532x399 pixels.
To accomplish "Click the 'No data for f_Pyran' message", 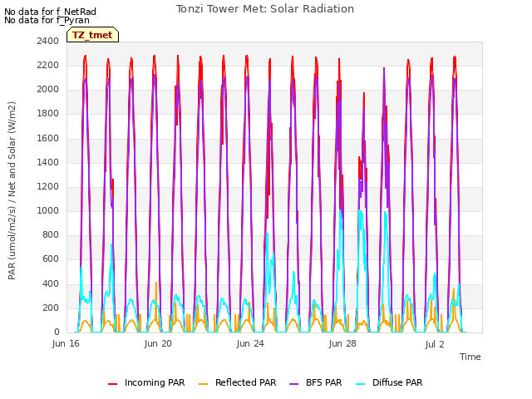I will coord(47,20).
